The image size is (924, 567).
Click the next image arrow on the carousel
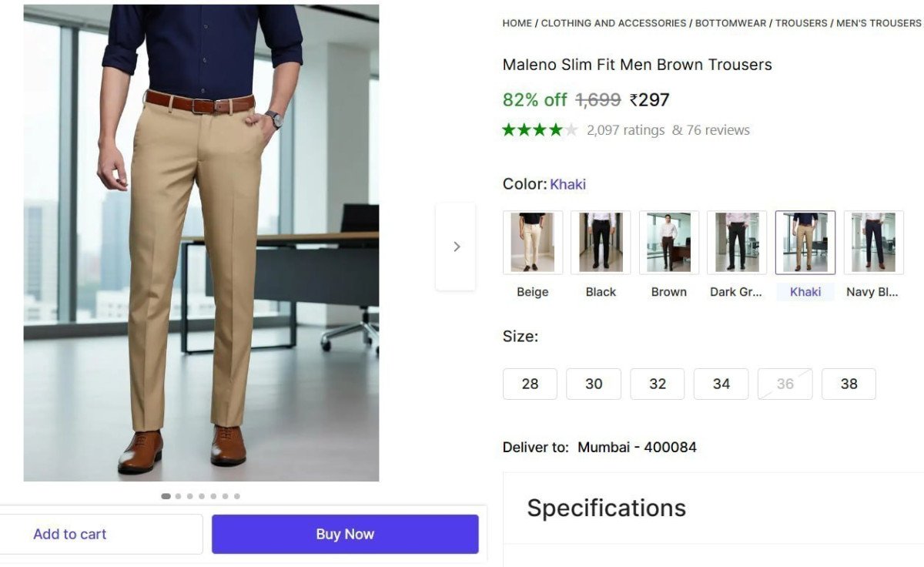coord(456,246)
